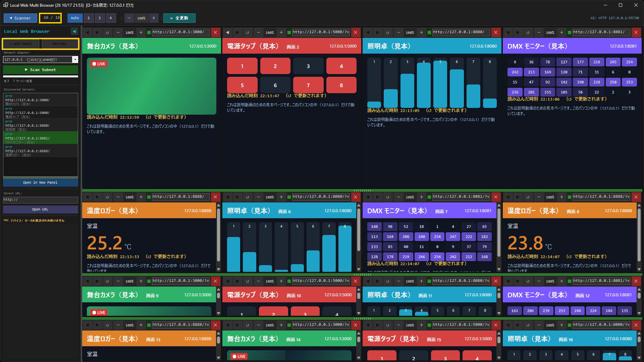
Task: Close the 画面 16 照明卓 panel
Action: click(x=636, y=325)
